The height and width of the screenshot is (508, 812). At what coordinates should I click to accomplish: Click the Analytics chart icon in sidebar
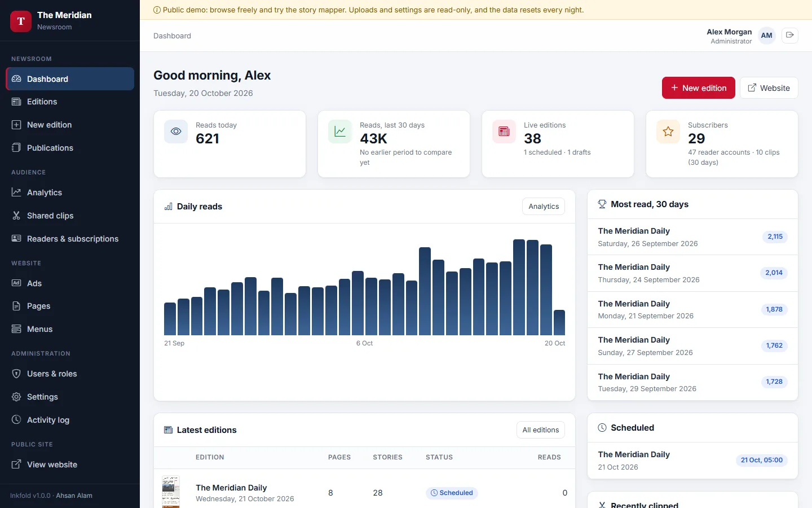[x=16, y=192]
